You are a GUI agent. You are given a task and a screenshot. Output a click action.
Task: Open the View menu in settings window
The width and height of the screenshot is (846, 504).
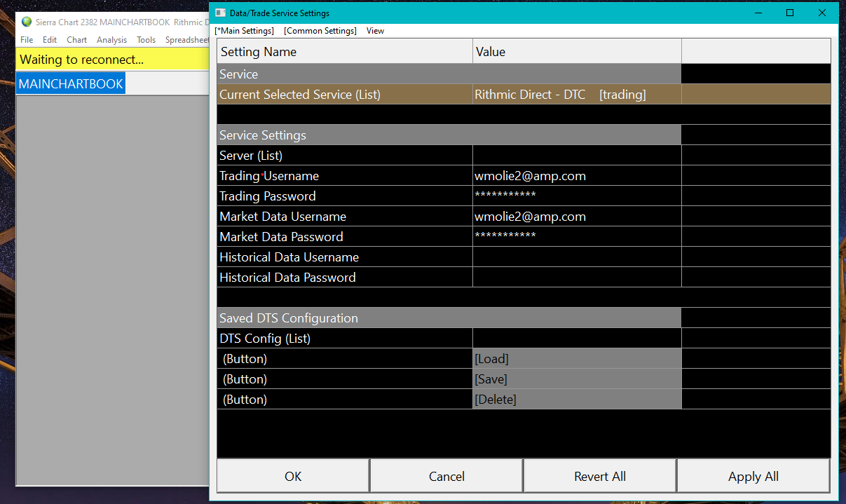(375, 31)
